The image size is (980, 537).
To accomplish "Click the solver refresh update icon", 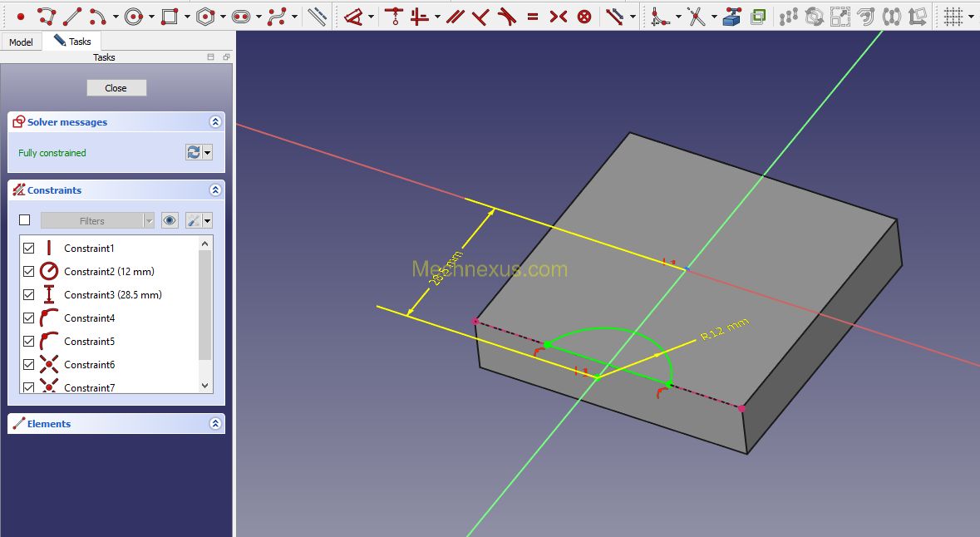I will click(194, 152).
